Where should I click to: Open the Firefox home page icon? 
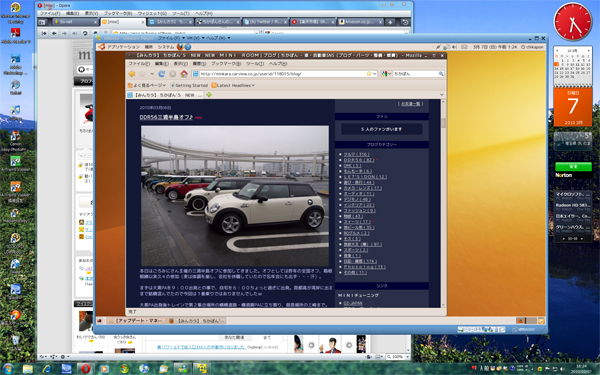pos(184,74)
